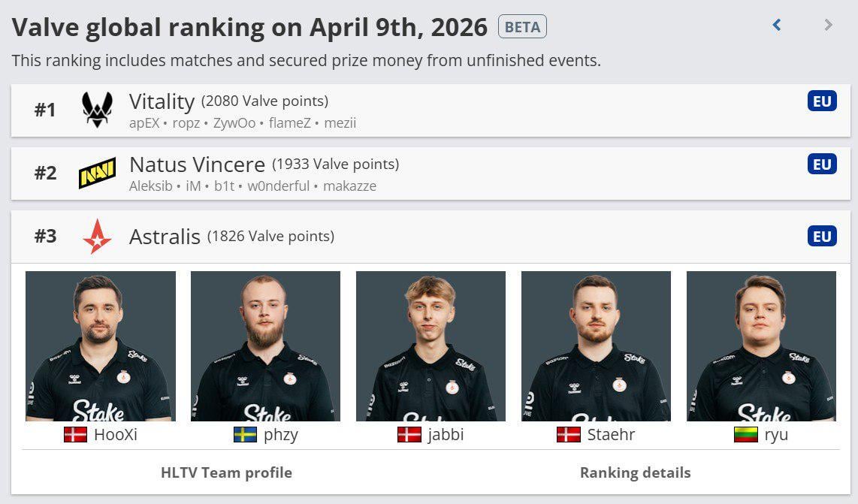Open Staehr's player name link
Screen dimensions: 858x504
click(x=611, y=434)
